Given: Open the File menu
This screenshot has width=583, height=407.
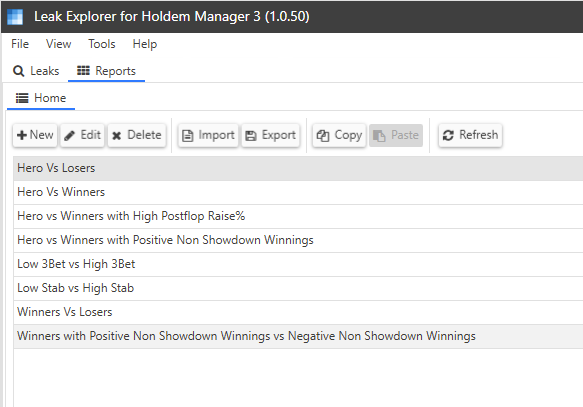Looking at the screenshot, I should [20, 44].
